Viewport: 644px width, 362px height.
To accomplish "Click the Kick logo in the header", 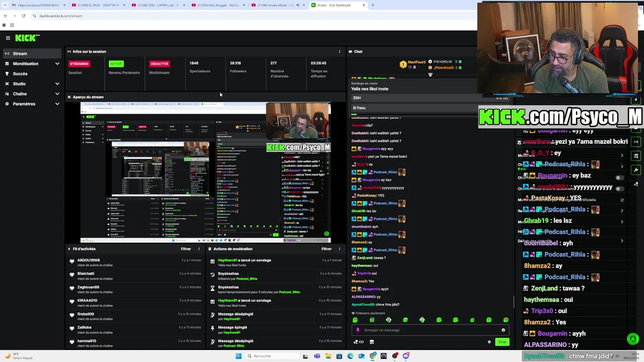I will [27, 38].
